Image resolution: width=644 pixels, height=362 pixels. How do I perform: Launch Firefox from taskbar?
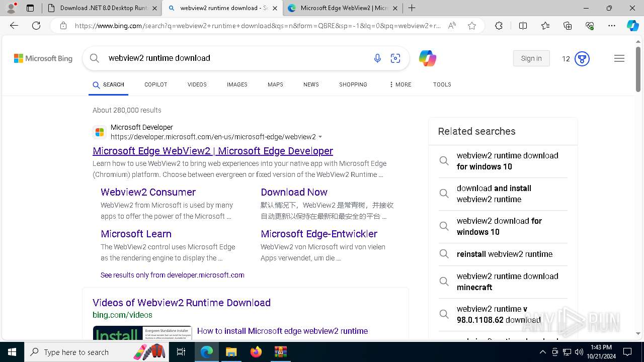256,352
